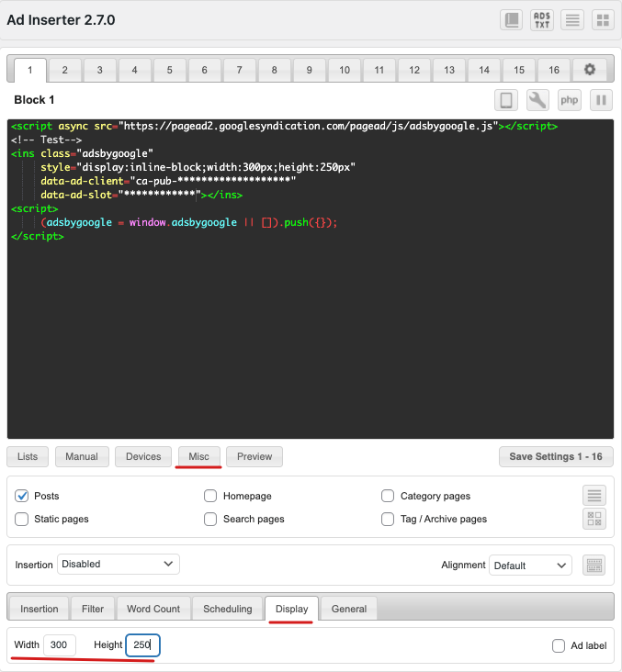
Task: Enable the Homepage checkbox
Action: 210,496
